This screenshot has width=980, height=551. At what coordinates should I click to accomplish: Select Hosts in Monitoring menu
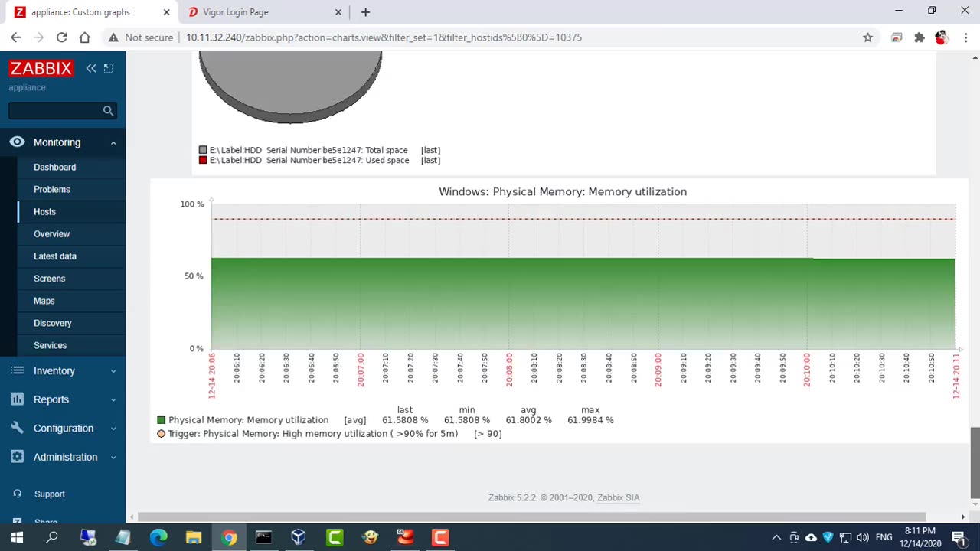(44, 211)
